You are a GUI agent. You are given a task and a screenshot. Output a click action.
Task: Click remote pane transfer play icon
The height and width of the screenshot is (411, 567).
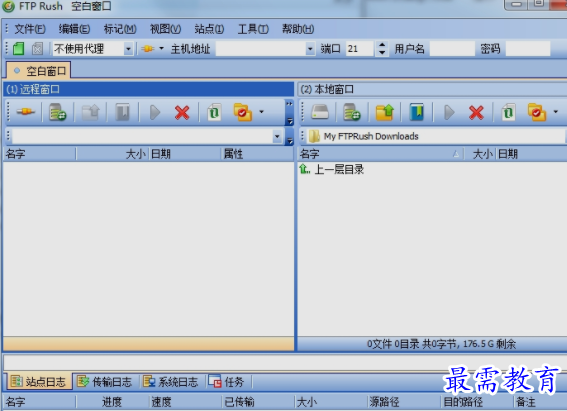pyautogui.click(x=155, y=112)
